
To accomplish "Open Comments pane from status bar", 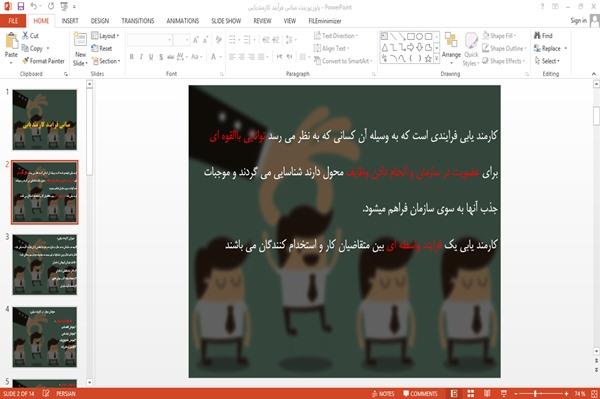I will 420,394.
